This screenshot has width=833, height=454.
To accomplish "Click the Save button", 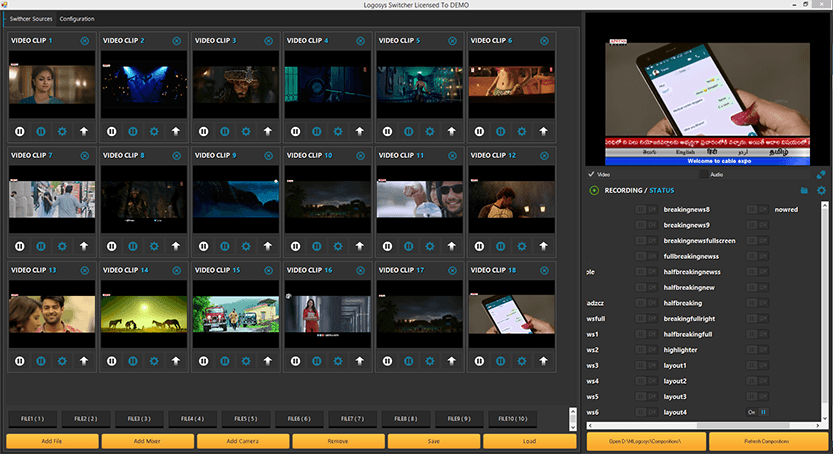I will tap(434, 441).
